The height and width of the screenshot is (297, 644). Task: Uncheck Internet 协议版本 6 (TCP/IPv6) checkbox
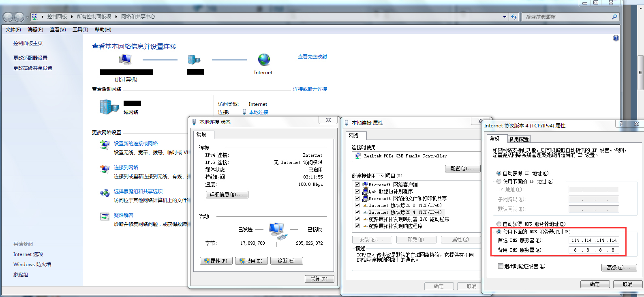(x=357, y=205)
